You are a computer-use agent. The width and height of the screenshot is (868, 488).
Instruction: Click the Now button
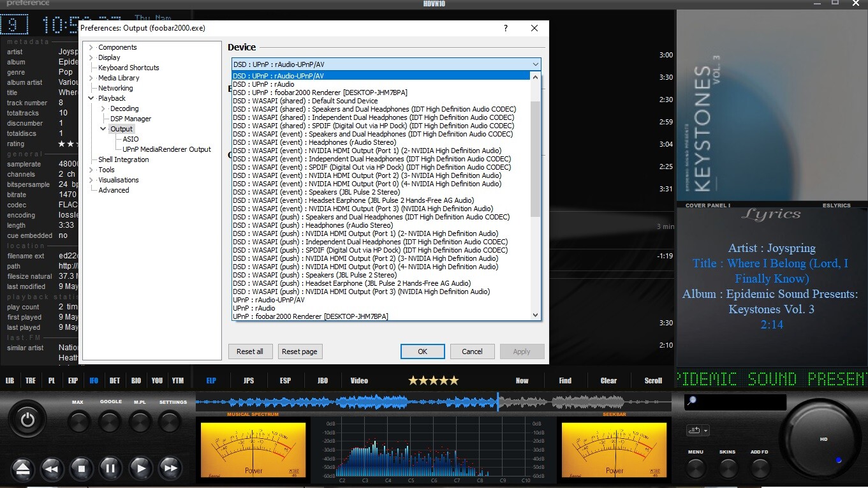[x=522, y=381]
